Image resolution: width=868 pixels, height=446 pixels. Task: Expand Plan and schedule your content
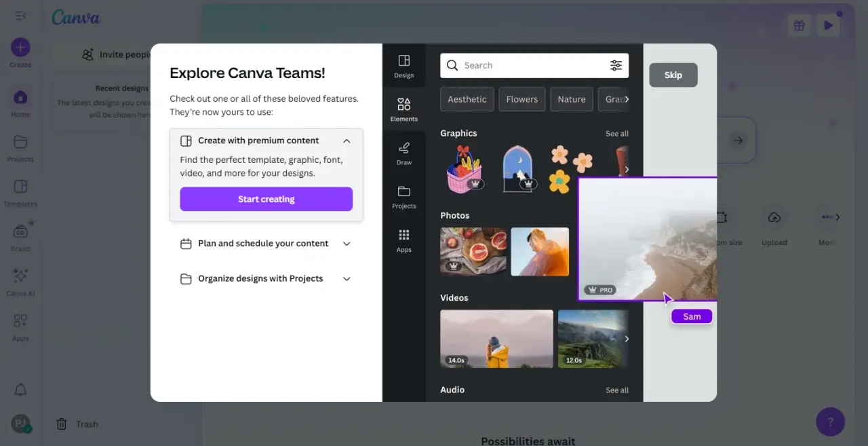(x=266, y=244)
